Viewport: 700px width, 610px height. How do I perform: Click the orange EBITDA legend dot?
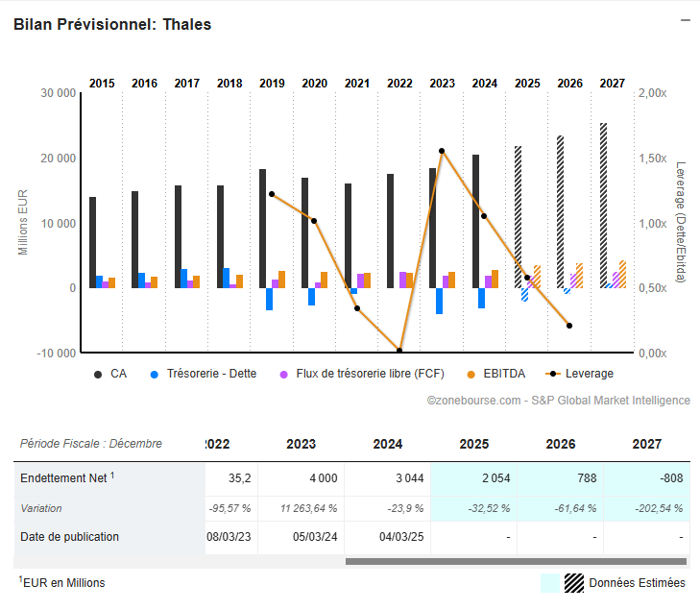point(471,375)
